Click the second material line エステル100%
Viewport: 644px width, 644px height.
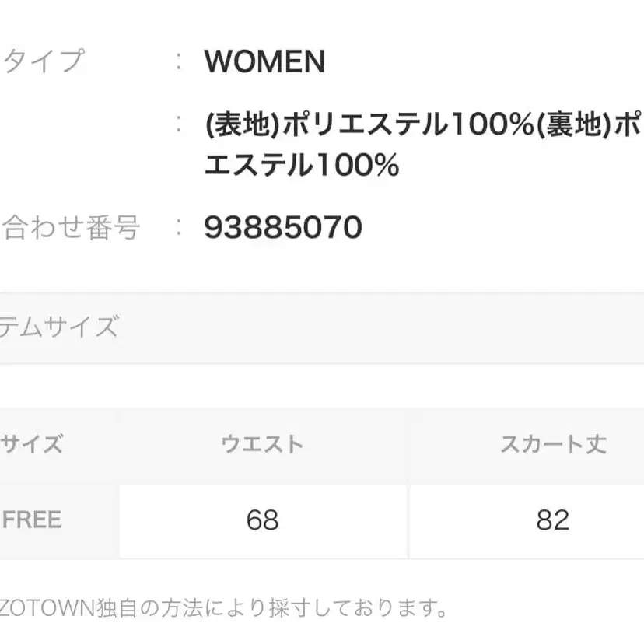pos(301,165)
